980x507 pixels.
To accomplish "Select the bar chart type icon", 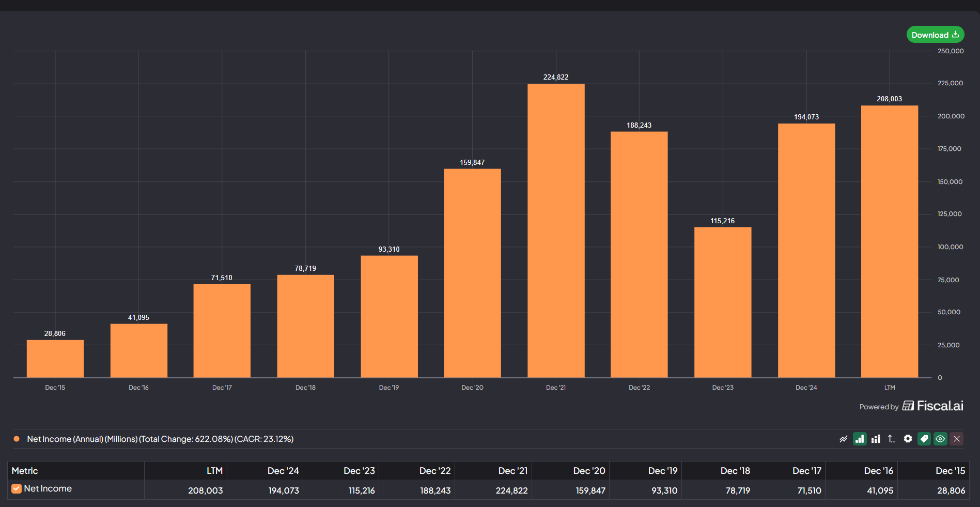I will click(x=860, y=439).
